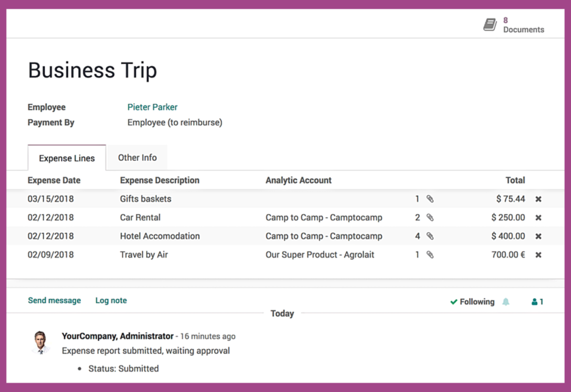
Task: Open Pieter Parker's employee record
Action: point(152,107)
